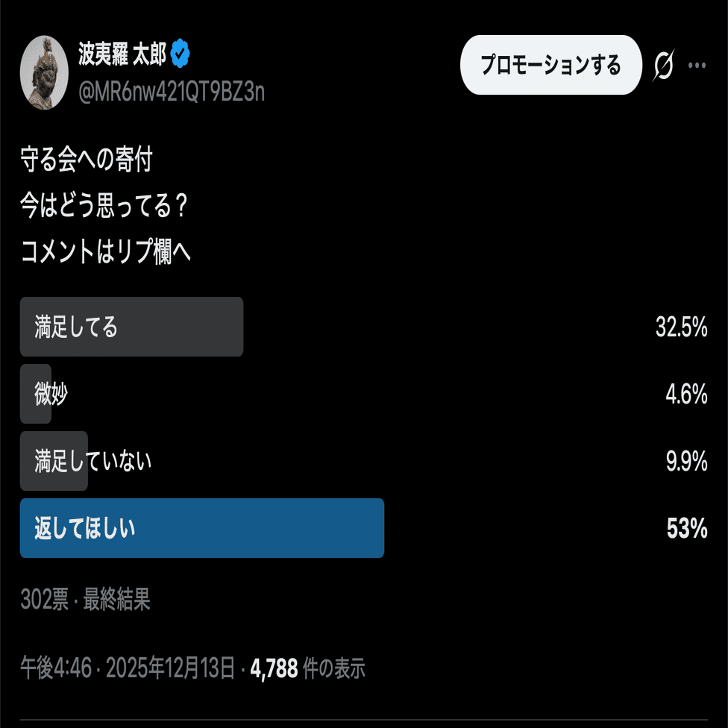Click the blue verified badge next to the name
Viewport: 728px width, 728px height.
[181, 53]
